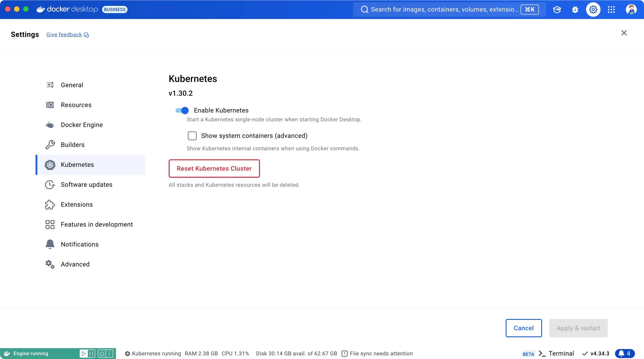Open Resources settings section
The image size is (644, 359).
tap(91, 105)
